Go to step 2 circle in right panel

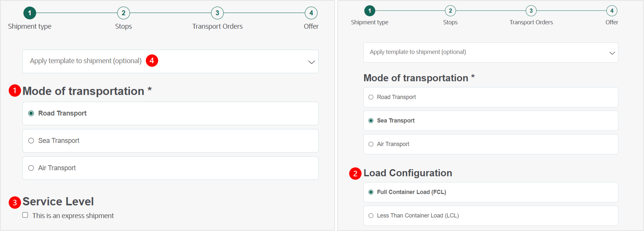[x=450, y=11]
